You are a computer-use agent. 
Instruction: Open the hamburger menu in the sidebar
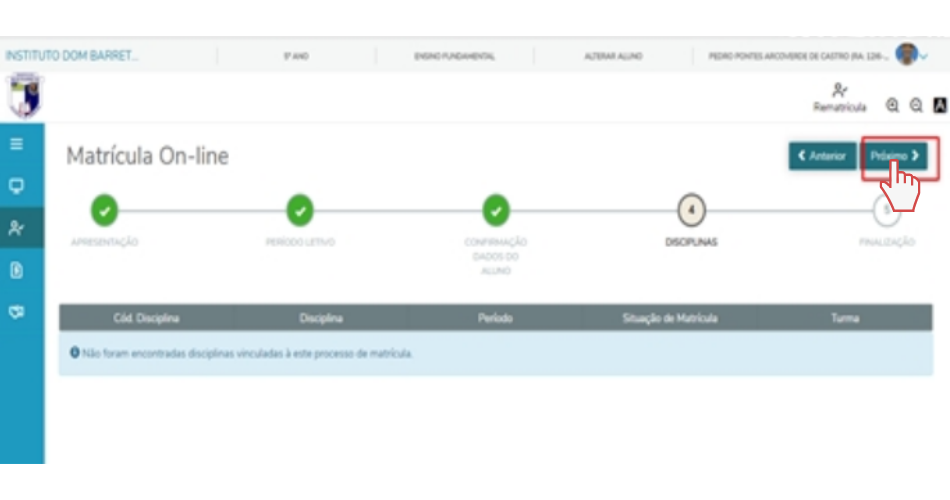tap(17, 144)
